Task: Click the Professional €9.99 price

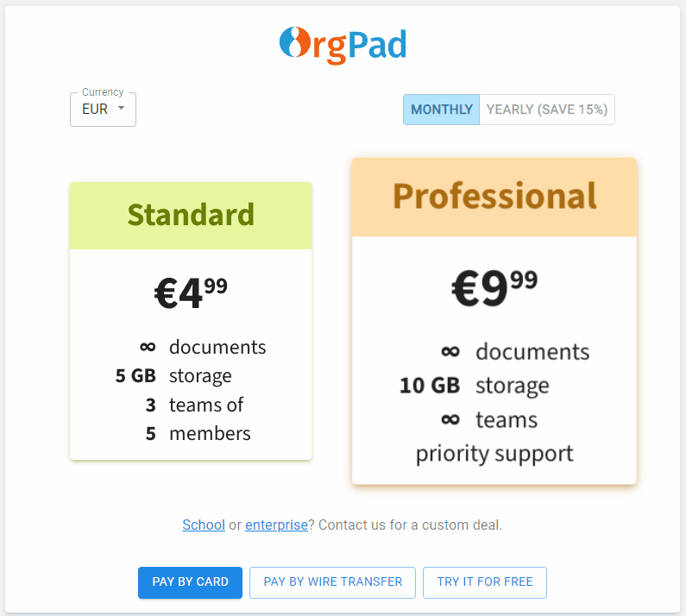Action: (494, 287)
